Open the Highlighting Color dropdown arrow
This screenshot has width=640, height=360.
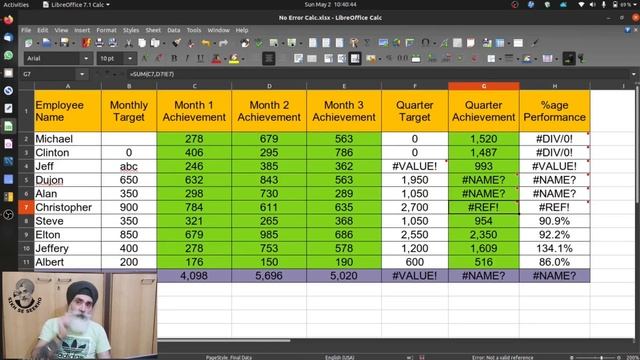tap(243, 59)
